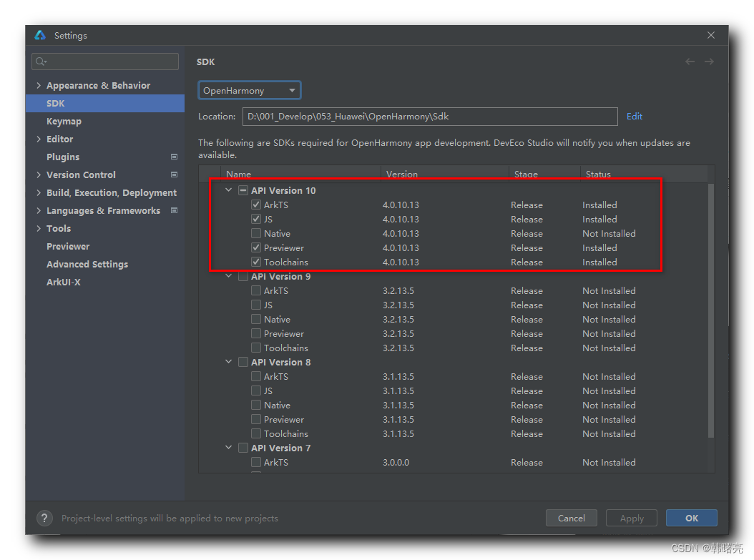Click the forward navigation arrow
This screenshot has height=560, width=754.
[709, 62]
